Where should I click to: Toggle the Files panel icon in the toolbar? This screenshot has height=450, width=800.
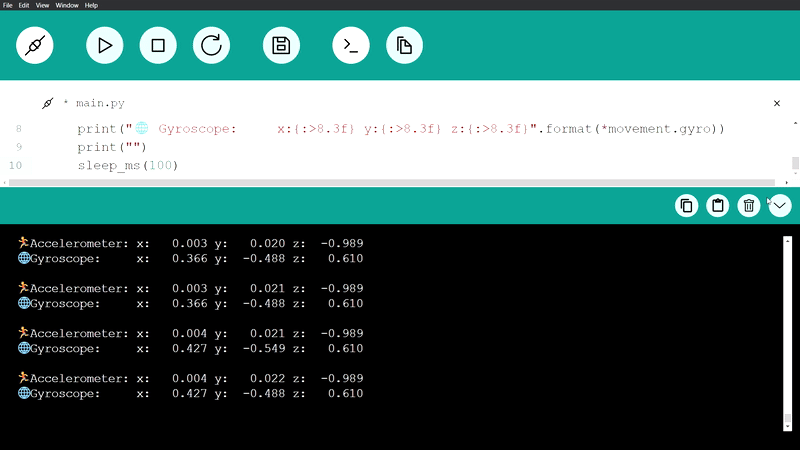pyautogui.click(x=404, y=45)
